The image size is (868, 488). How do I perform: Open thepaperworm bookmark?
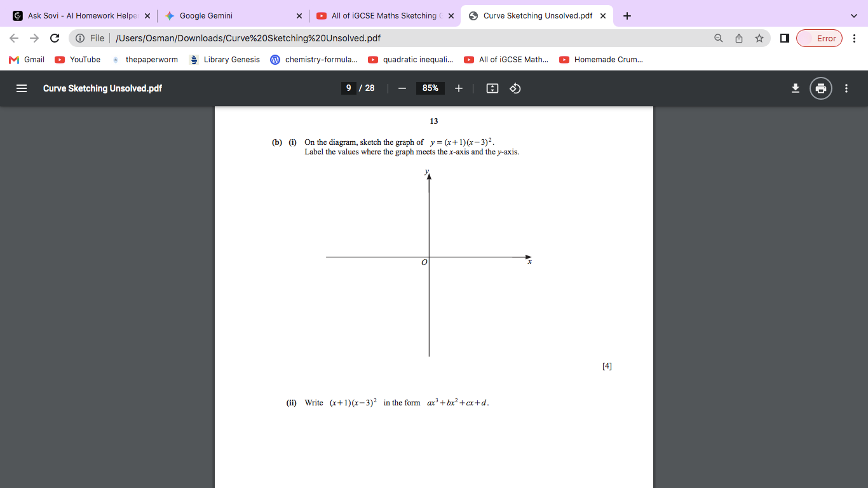144,60
